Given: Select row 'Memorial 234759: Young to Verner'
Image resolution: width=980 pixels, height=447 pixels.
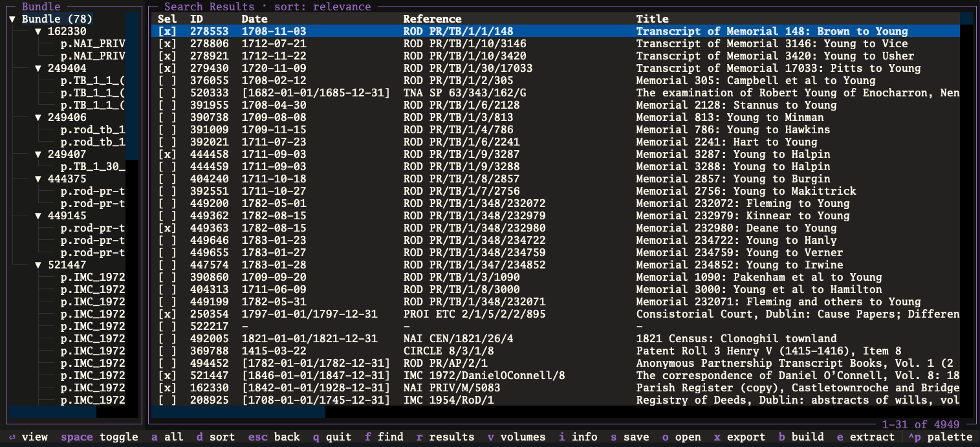Looking at the screenshot, I should (555, 252).
